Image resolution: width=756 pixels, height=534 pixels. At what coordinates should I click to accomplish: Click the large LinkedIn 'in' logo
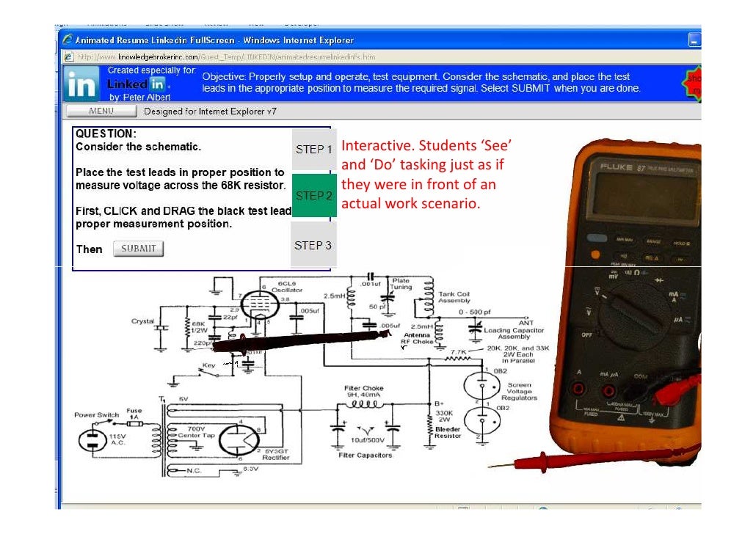point(81,84)
